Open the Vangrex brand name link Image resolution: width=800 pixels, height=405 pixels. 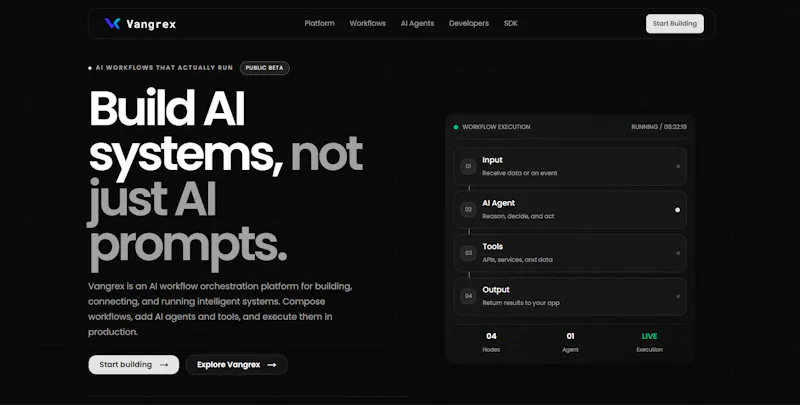click(151, 24)
